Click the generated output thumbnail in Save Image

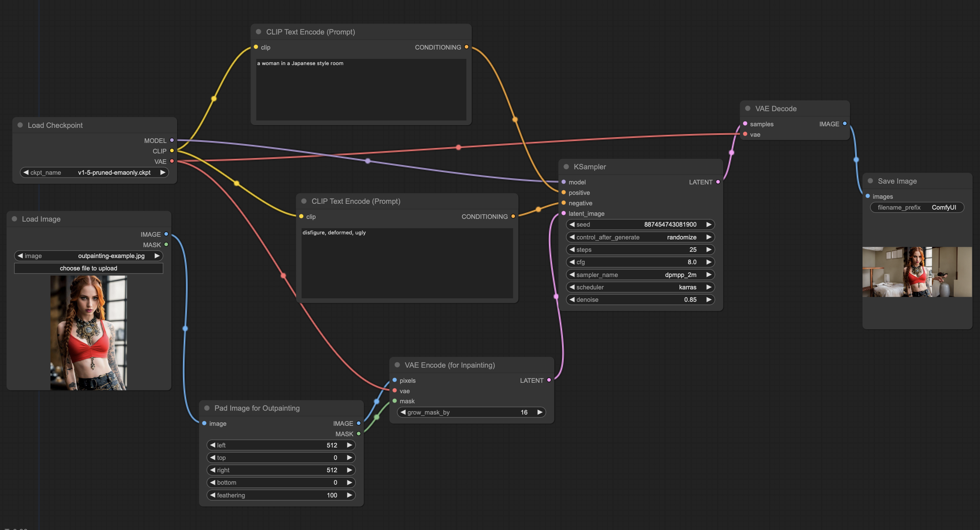917,272
